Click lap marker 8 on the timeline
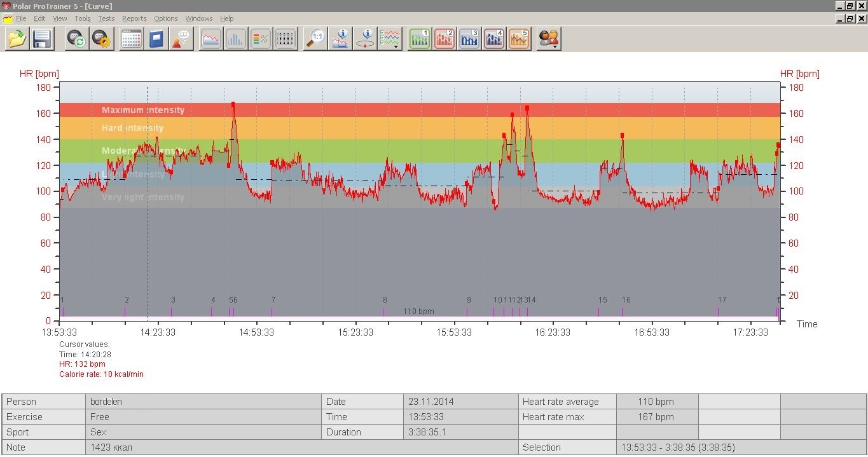The width and height of the screenshot is (868, 457). coord(383,311)
